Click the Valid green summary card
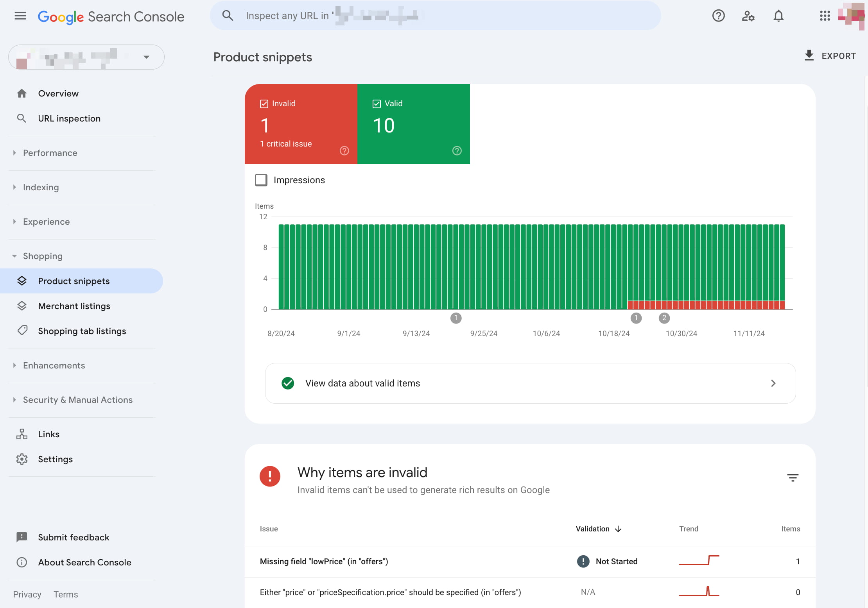Screen dimensions: 868x608 pyautogui.click(x=414, y=124)
